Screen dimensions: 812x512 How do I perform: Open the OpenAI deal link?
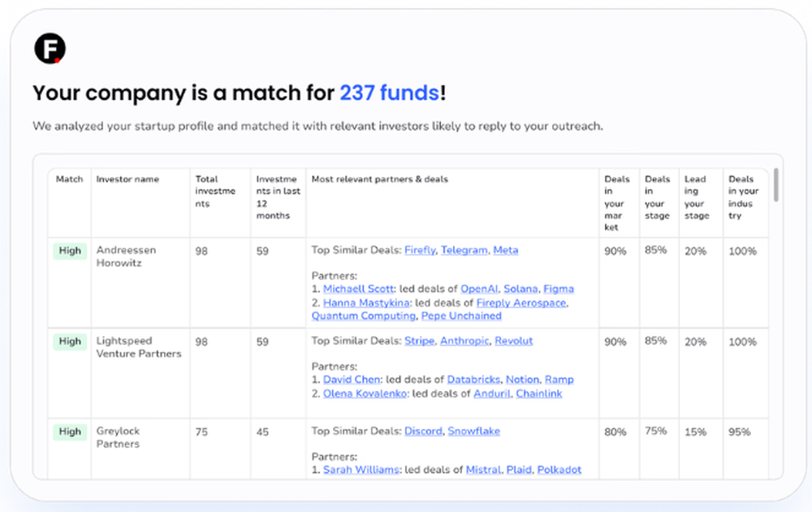click(479, 289)
